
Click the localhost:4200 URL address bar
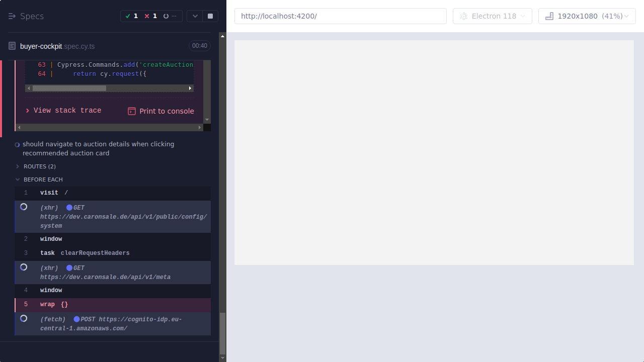coord(340,16)
